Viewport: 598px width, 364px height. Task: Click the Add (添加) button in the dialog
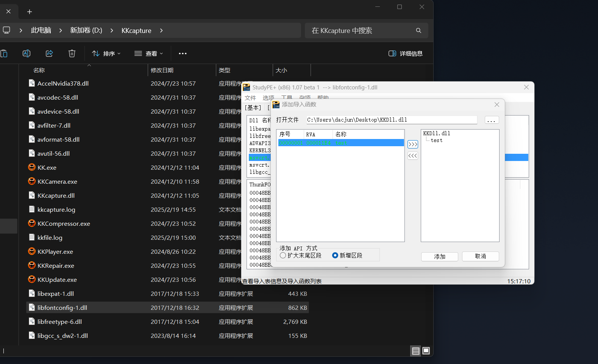coord(440,257)
